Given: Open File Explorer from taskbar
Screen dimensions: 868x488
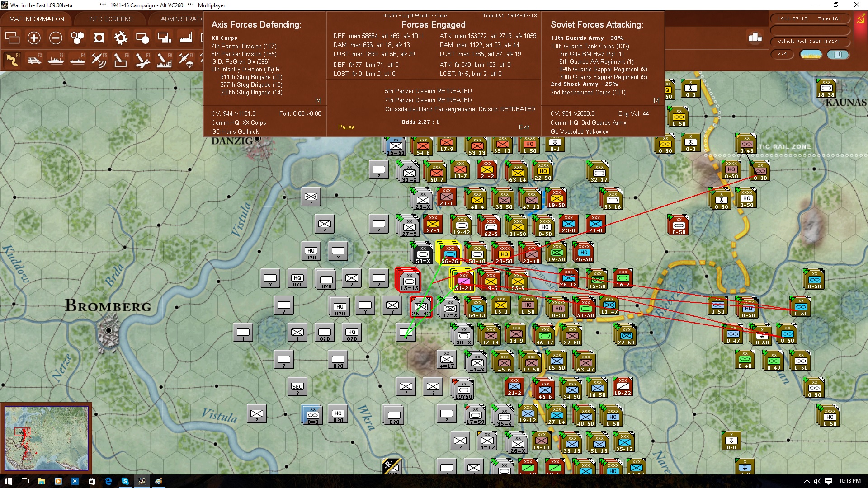Looking at the screenshot, I should tap(41, 481).
